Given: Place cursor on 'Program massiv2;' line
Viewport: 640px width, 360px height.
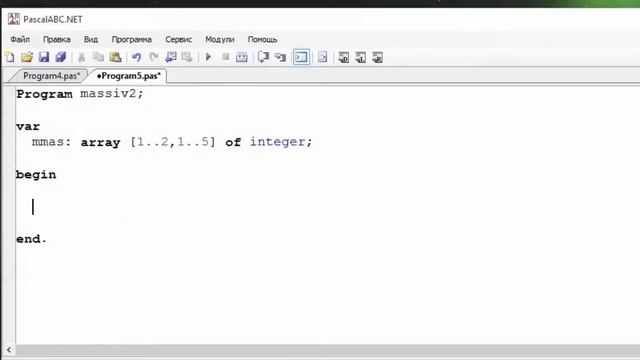Looking at the screenshot, I should click(80, 94).
